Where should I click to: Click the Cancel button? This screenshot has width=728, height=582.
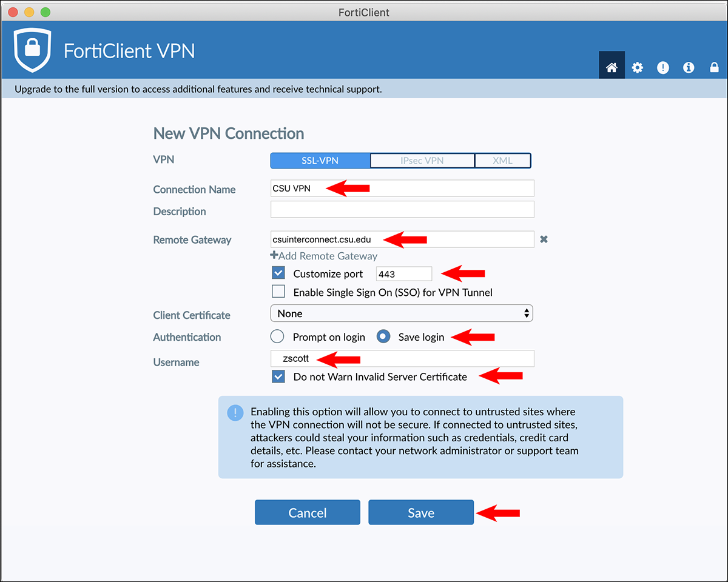(308, 513)
